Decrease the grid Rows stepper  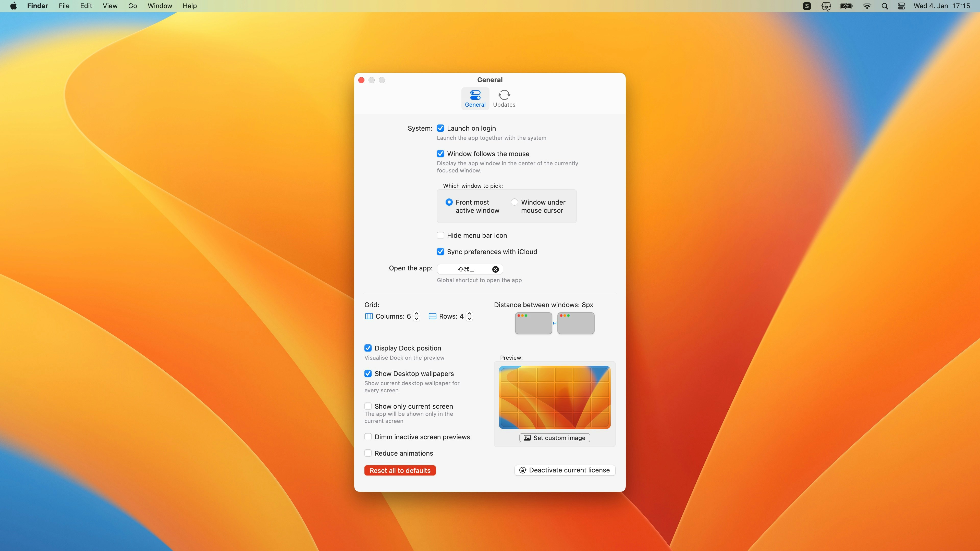[x=469, y=319]
